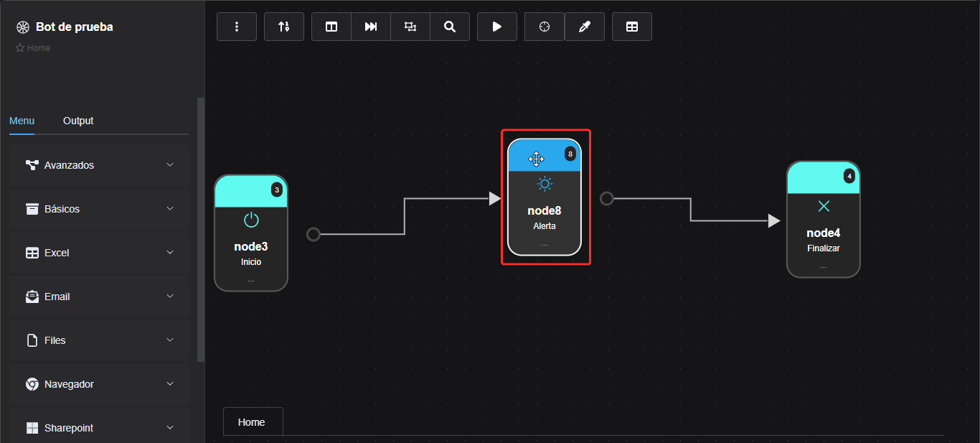Expand the Files category
Screen dimensions: 980x443
coord(99,340)
